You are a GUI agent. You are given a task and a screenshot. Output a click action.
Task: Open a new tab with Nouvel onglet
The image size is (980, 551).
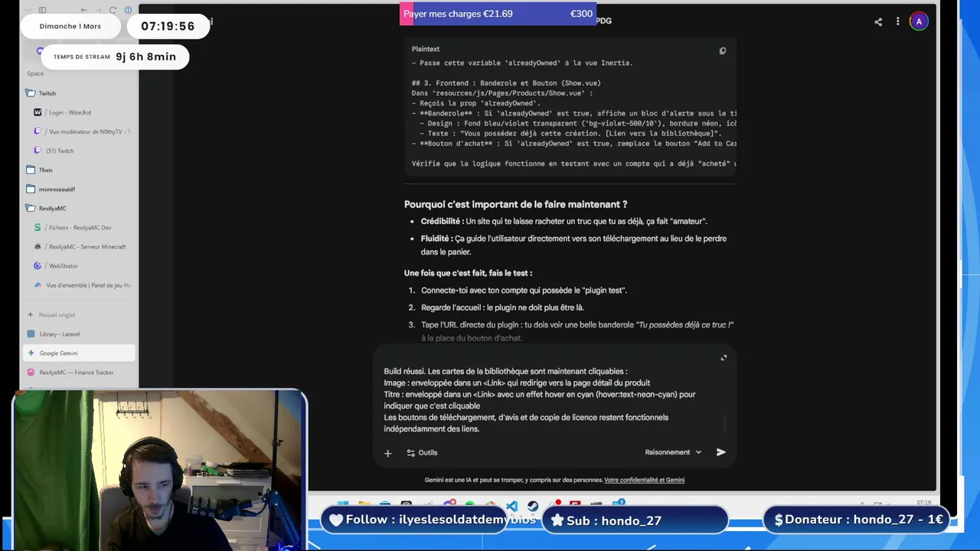coord(79,315)
